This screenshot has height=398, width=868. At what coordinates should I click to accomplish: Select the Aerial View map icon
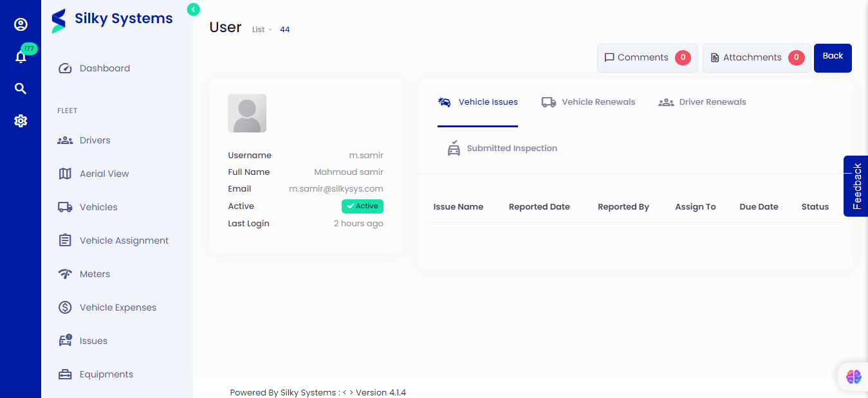pos(64,173)
